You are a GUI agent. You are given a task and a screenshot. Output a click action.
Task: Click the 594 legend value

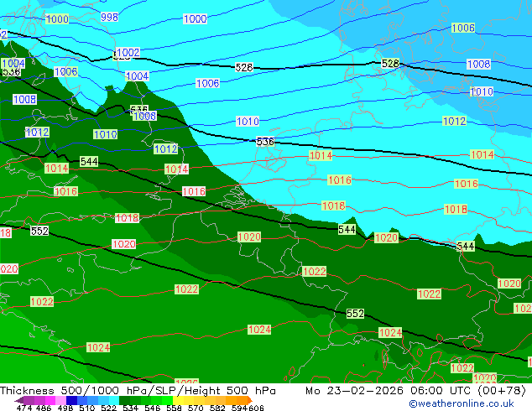239,408
